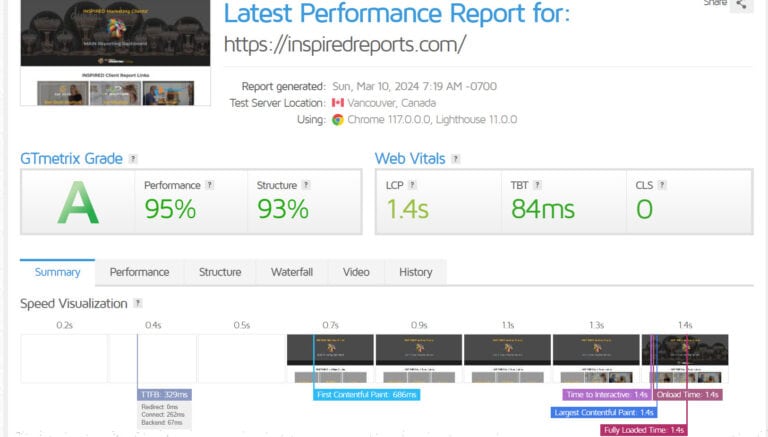
Task: Open the Waterfall tab
Action: click(x=292, y=272)
